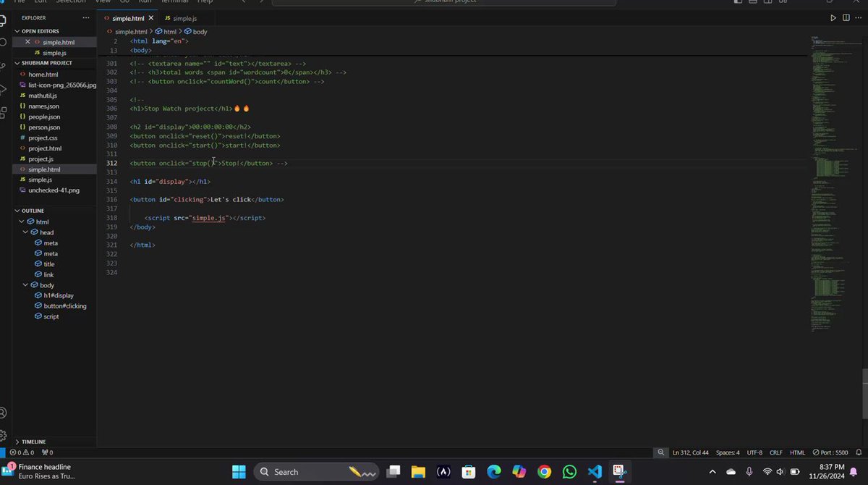Click the errors and warnings status indicator
Viewport: 868px width, 485px height.
click(x=22, y=452)
